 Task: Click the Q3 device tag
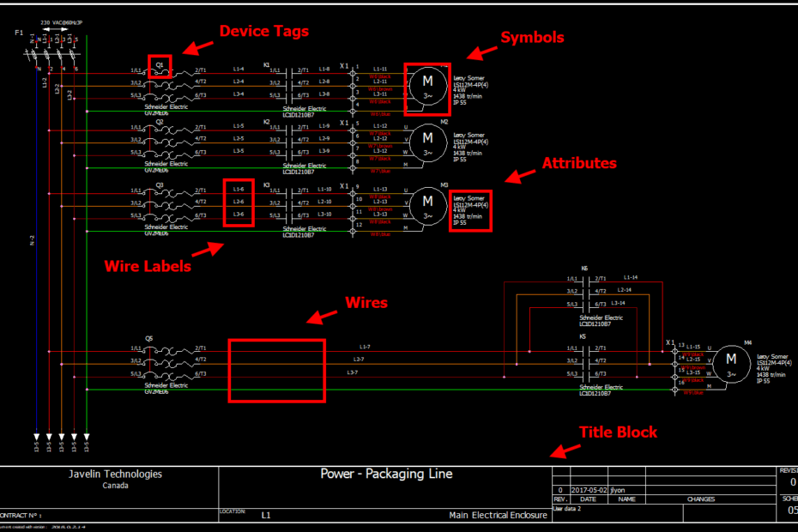[x=160, y=184]
